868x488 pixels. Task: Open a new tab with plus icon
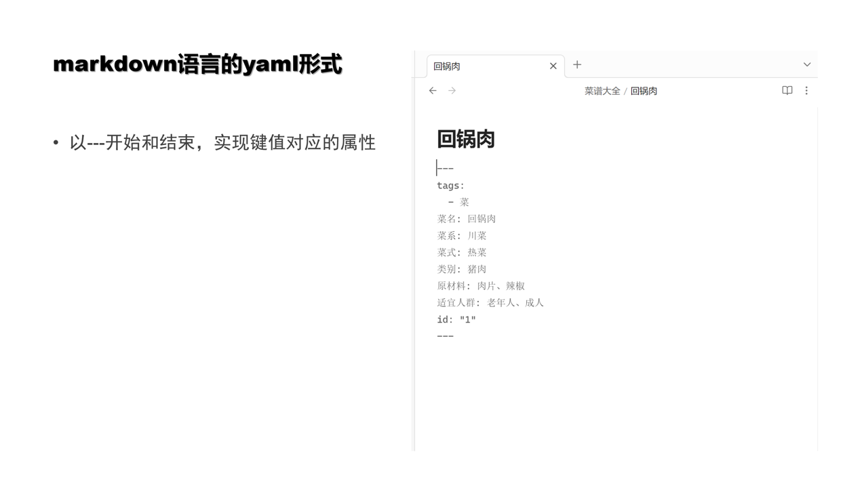(577, 65)
